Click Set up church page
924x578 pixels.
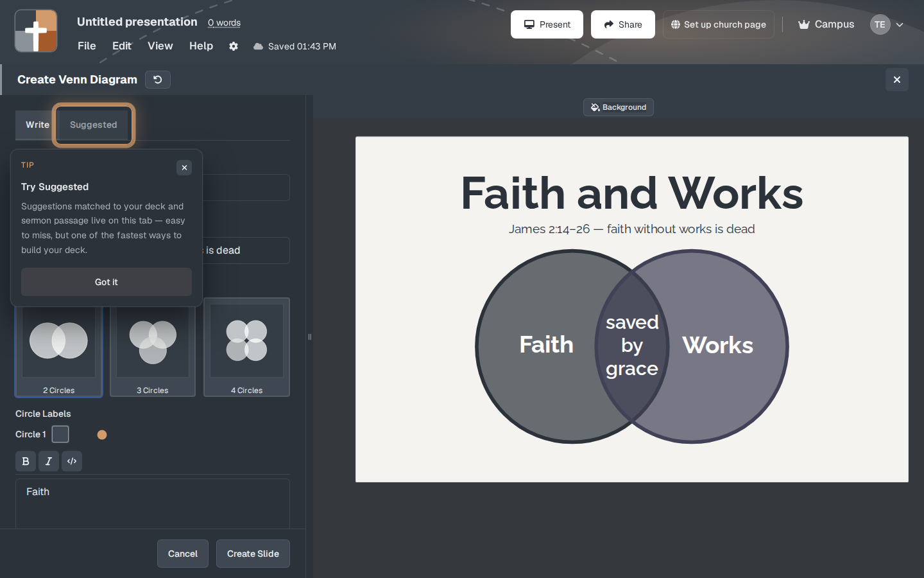coord(719,24)
